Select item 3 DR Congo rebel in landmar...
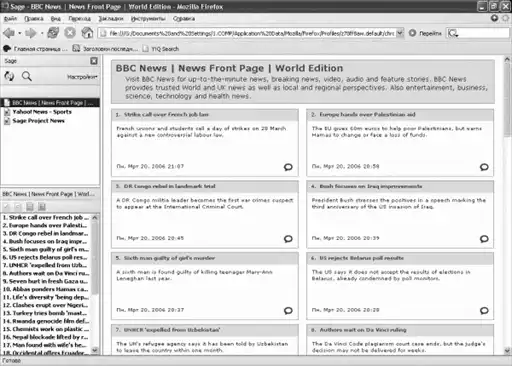 [46, 233]
